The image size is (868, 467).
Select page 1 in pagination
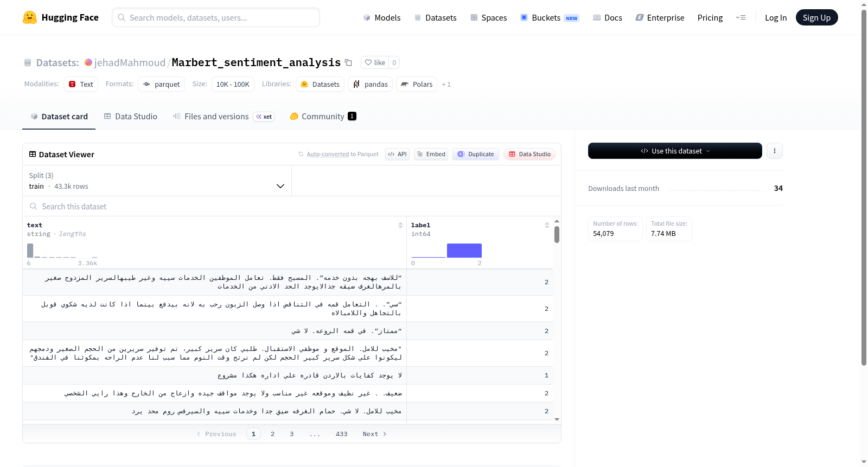[253, 434]
